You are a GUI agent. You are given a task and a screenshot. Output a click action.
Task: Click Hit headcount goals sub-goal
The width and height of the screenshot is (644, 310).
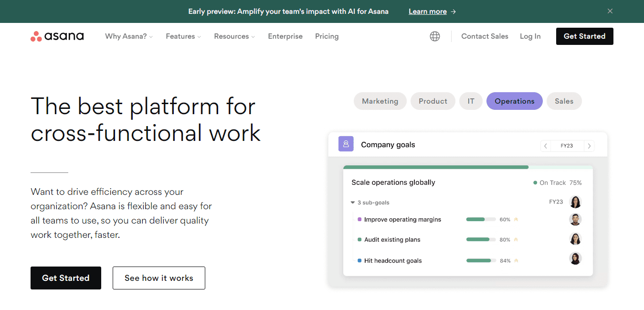pos(393,261)
